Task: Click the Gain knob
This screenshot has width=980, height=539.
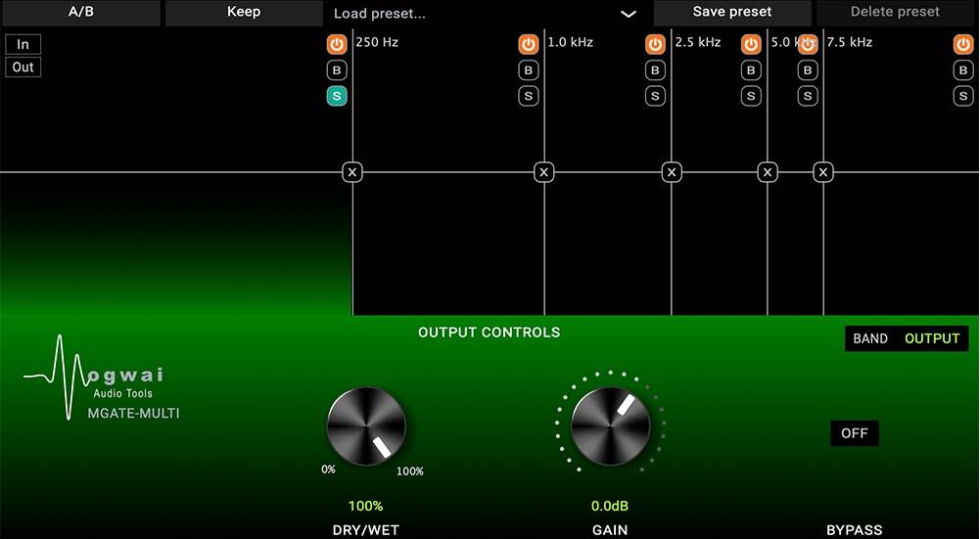Action: click(610, 426)
